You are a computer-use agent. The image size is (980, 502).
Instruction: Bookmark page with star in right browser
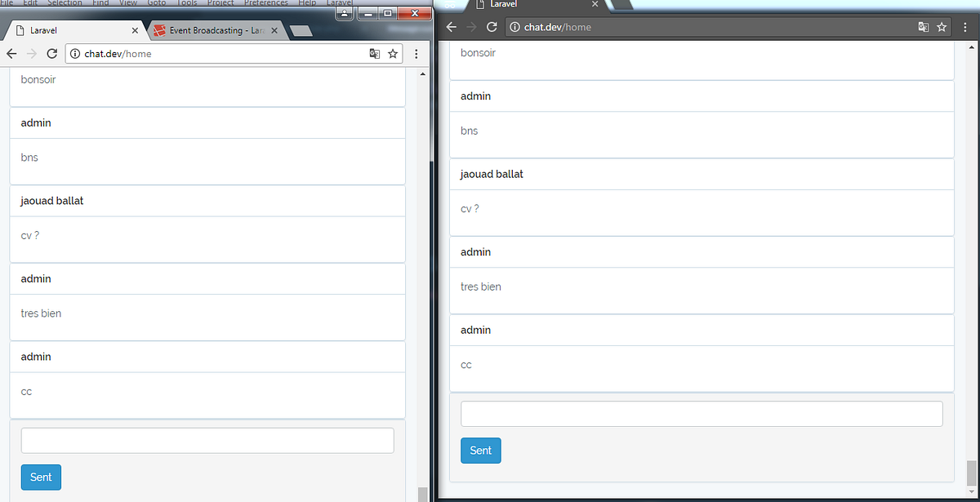point(942,27)
